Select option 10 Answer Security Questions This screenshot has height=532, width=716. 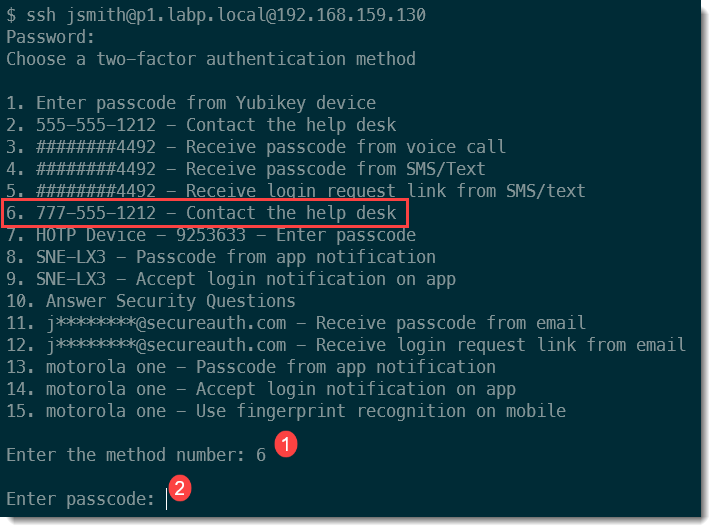[x=151, y=301]
